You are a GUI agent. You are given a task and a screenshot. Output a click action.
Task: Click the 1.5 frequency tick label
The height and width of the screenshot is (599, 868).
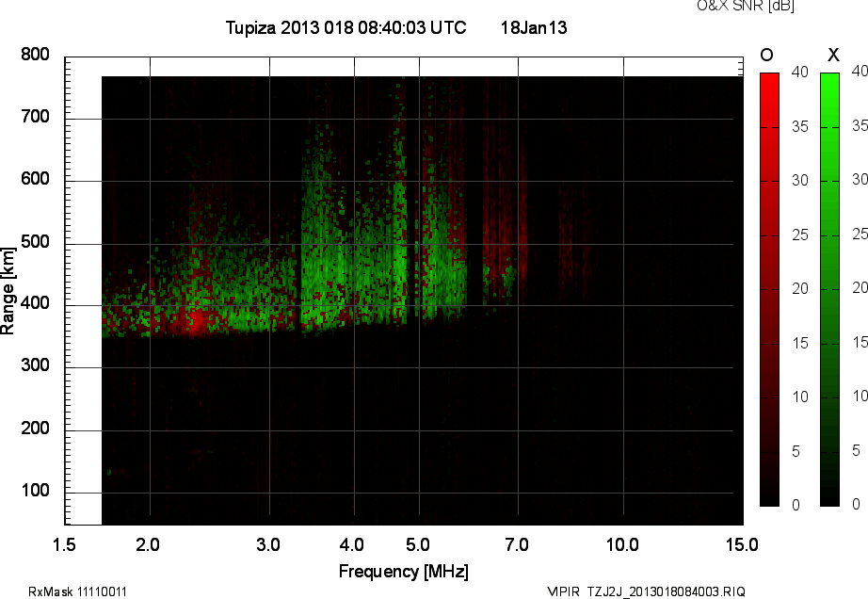(64, 545)
